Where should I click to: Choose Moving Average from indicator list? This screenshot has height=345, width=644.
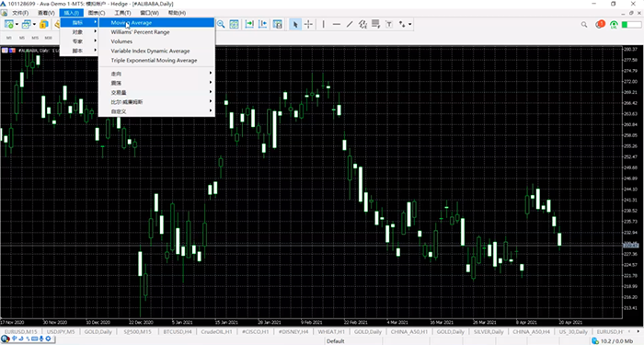[156, 23]
